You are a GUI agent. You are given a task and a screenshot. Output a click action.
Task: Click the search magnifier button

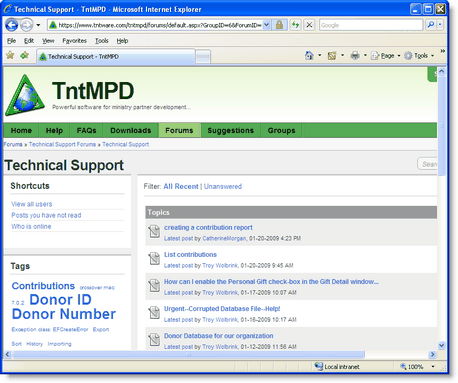click(x=431, y=25)
